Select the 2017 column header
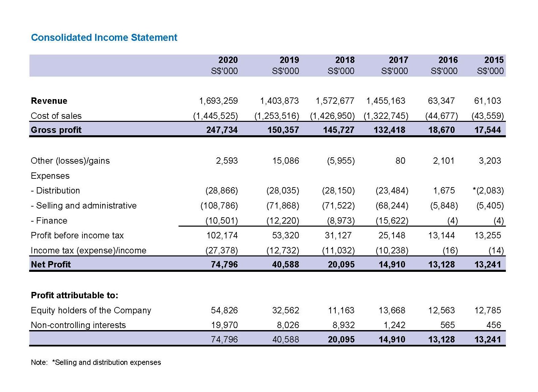This screenshot has width=538, height=392. click(398, 60)
